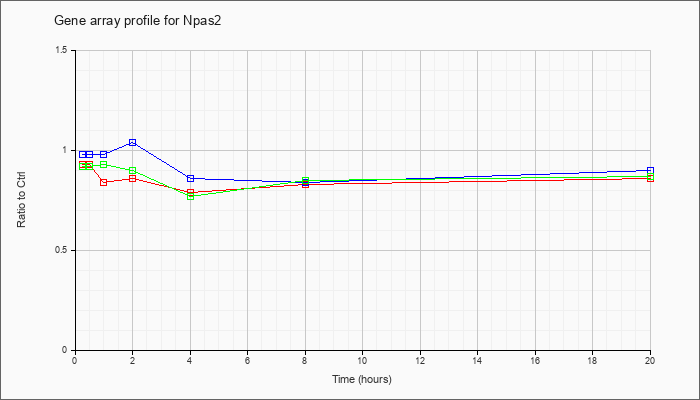Click the green data marker at 4 hours

191,196
